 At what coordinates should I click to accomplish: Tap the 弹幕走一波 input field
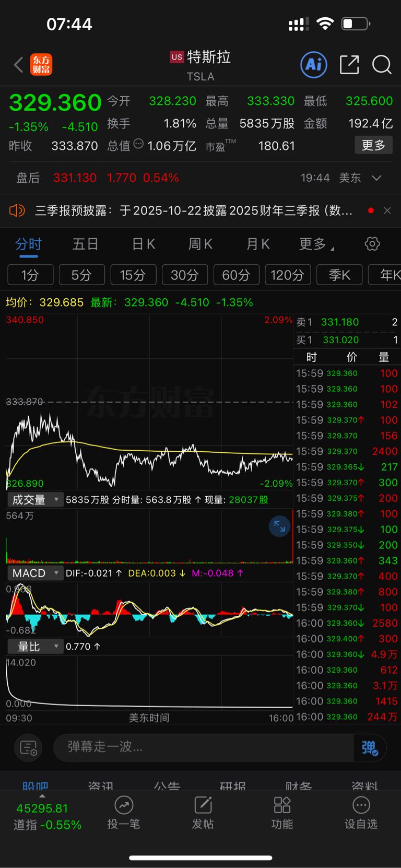(204, 748)
